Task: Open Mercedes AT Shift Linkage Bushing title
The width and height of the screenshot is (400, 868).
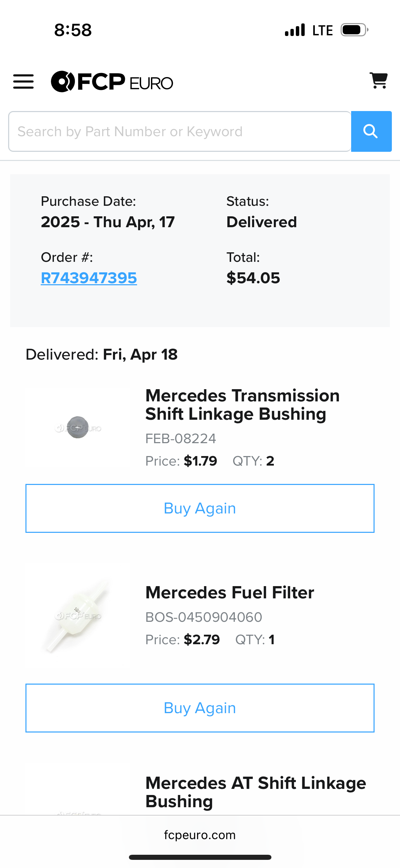Action: (x=255, y=792)
